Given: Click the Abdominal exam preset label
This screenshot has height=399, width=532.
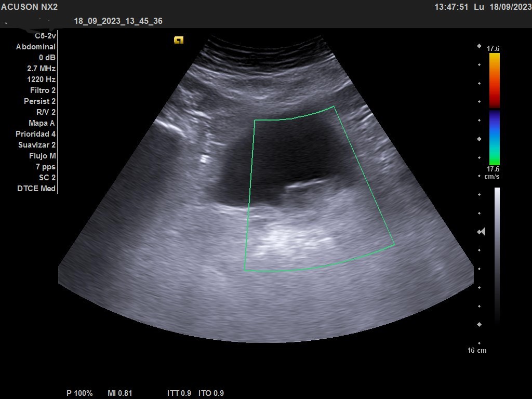Looking at the screenshot, I should (x=36, y=47).
